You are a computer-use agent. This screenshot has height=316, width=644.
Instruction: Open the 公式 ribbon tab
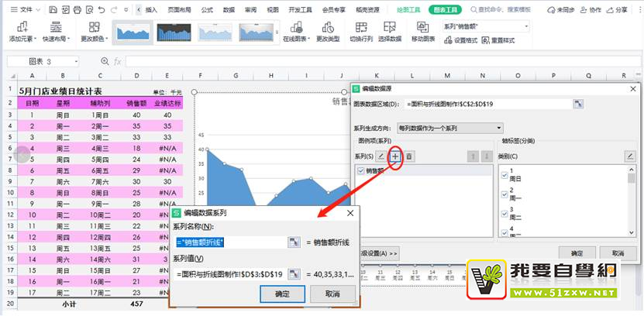[x=207, y=10]
